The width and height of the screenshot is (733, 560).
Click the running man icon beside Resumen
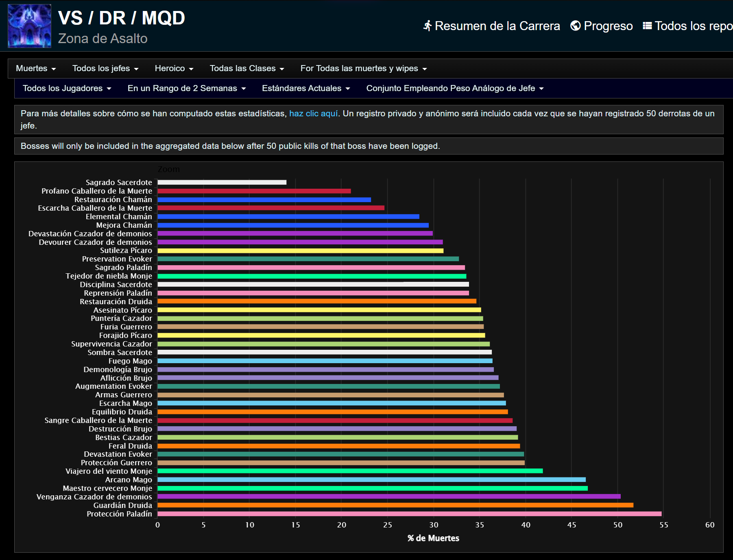point(427,26)
